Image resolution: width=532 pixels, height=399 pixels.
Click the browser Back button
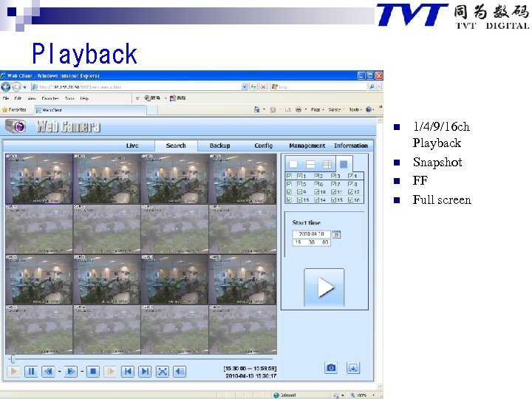(x=5, y=87)
